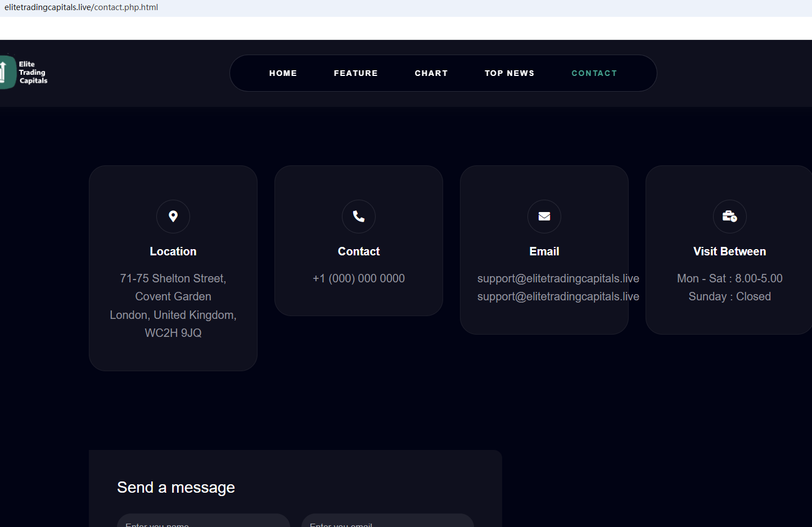Click the first support email address
Screen dimensions: 812x527
tap(558, 278)
